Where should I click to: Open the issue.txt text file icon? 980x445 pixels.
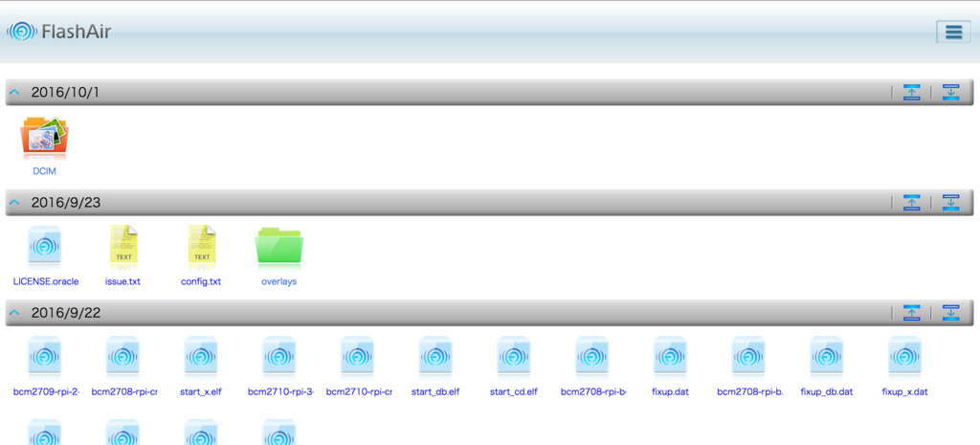point(123,244)
